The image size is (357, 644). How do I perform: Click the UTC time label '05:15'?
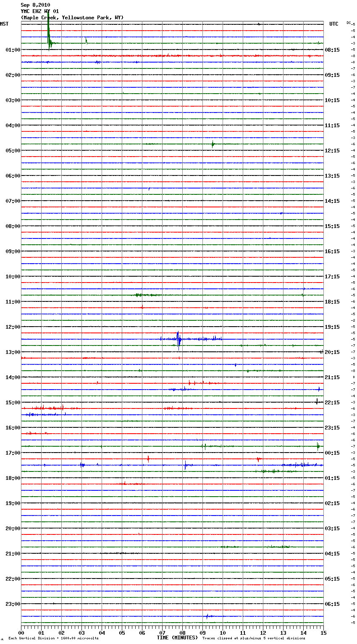pyautogui.click(x=332, y=579)
